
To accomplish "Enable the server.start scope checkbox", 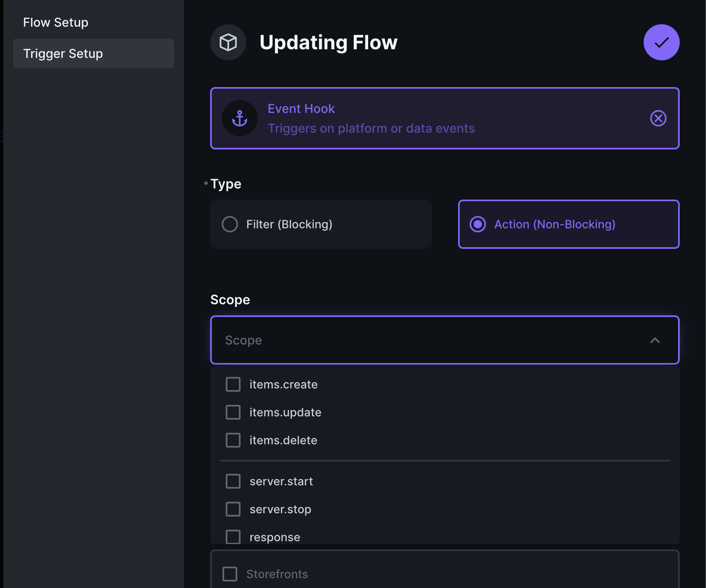I will (x=233, y=481).
